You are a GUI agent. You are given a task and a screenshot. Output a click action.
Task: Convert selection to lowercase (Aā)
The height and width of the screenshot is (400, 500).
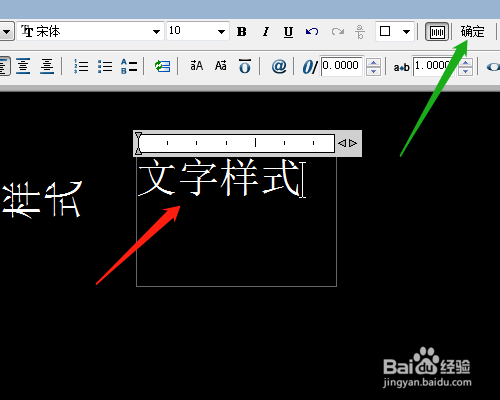click(221, 66)
